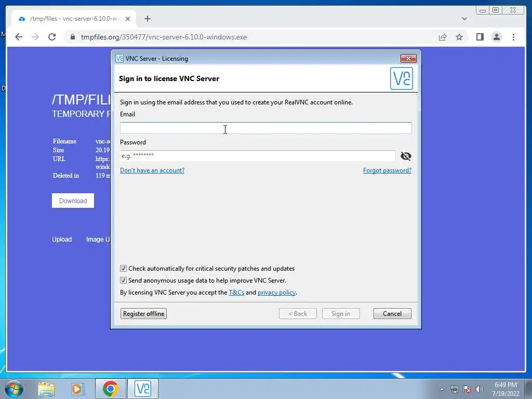Viewport: 532px width, 399px height.
Task: Open the taskbar clock showing 6:49 PM
Action: 506,389
